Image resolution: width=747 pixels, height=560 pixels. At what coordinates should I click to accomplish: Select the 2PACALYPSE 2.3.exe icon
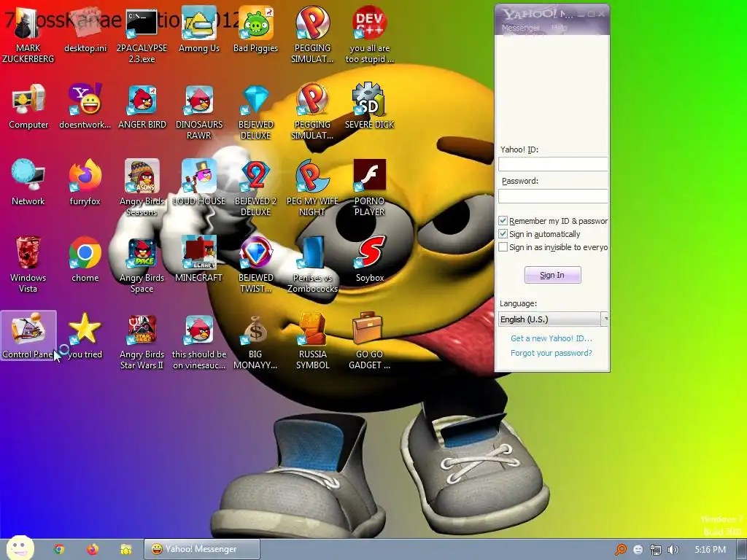[x=142, y=36]
